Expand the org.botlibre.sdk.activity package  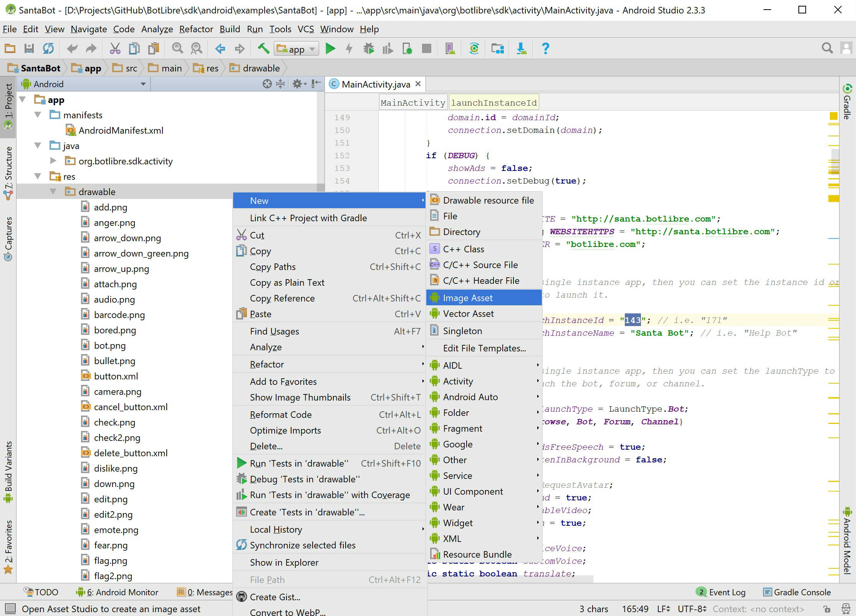click(53, 161)
